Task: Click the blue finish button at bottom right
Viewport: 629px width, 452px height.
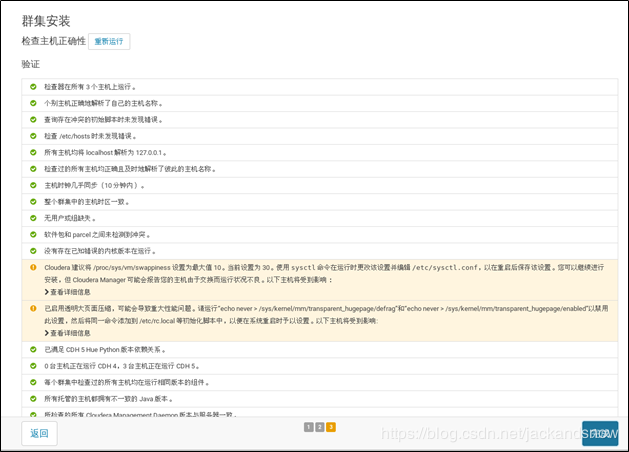Action: (x=600, y=433)
